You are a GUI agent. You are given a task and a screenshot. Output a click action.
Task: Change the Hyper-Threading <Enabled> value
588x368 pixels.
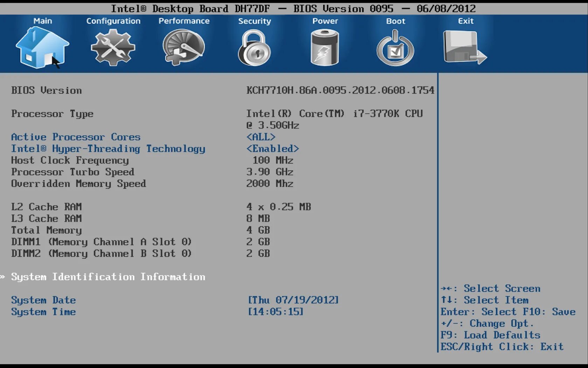273,149
